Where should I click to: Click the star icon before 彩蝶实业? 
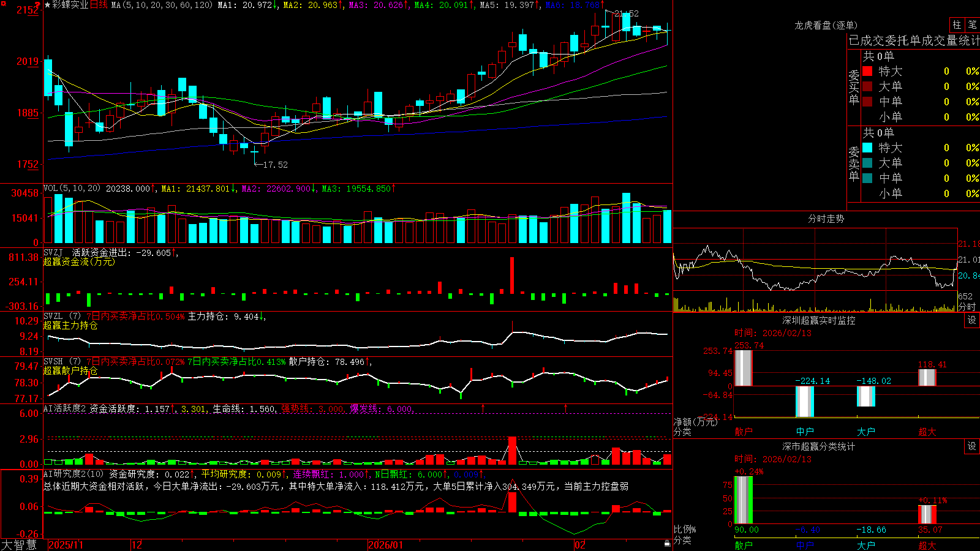(x=47, y=5)
